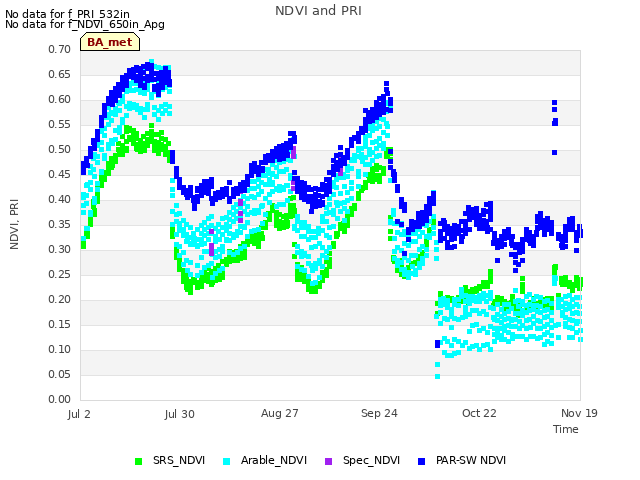Click the Sep 24 x-axis label
The image size is (640, 480).
[x=379, y=413]
